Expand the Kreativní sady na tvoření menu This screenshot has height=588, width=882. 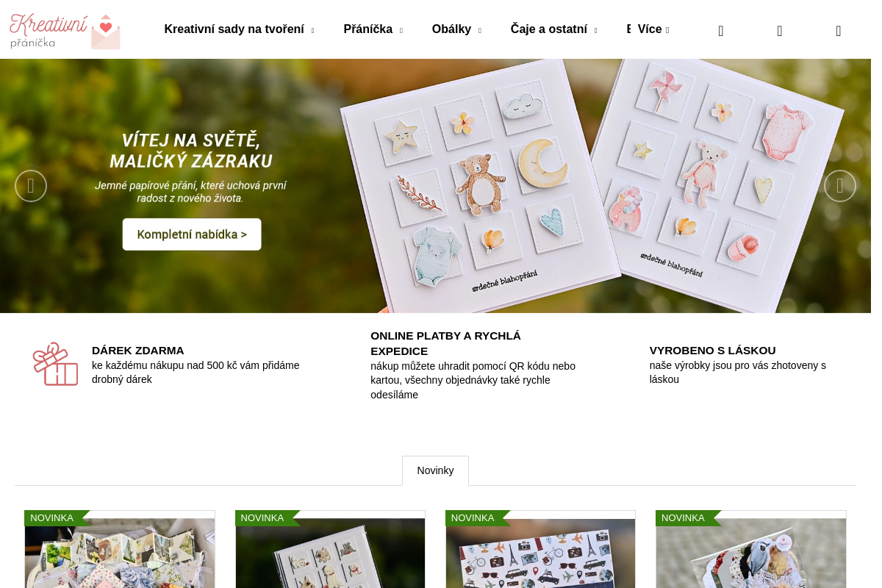click(239, 29)
